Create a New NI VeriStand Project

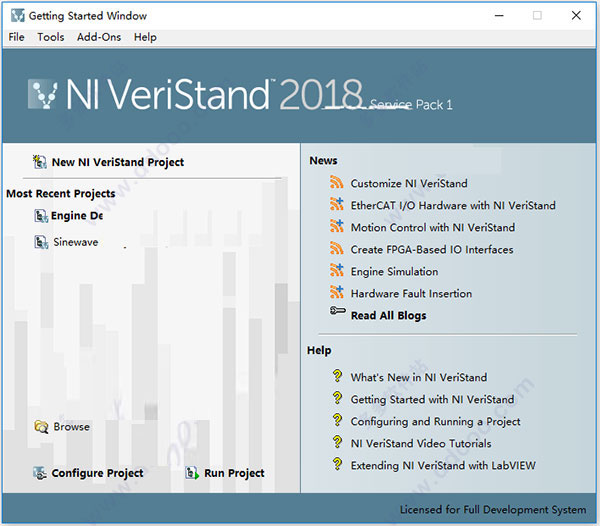tap(118, 162)
